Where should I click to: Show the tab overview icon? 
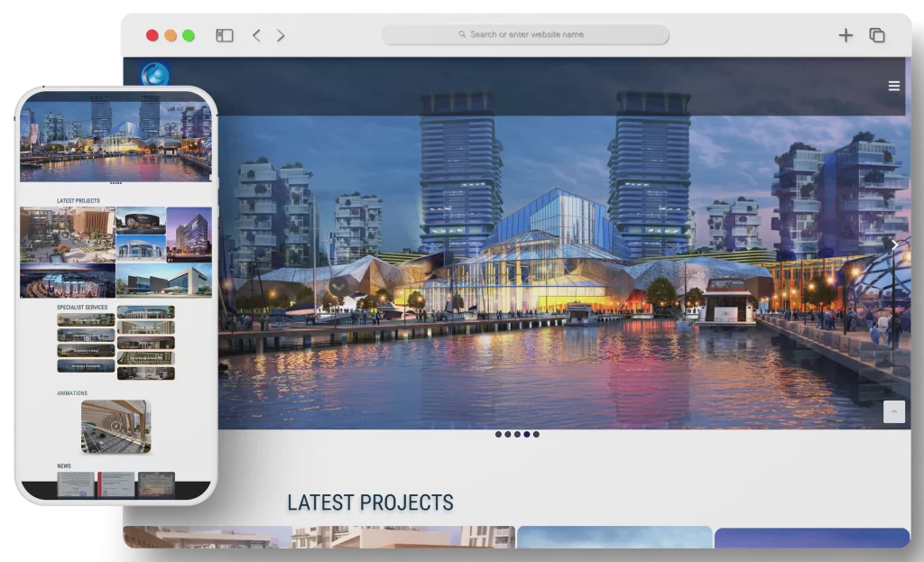click(876, 35)
